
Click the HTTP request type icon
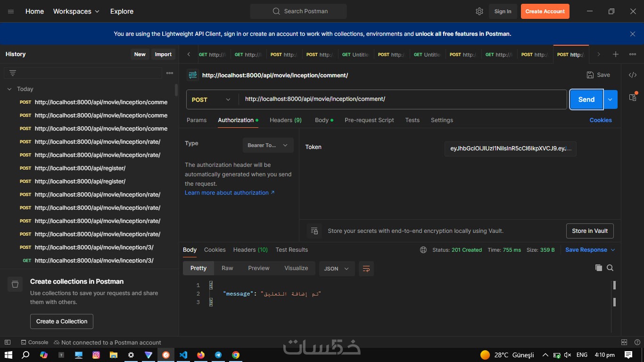point(192,75)
